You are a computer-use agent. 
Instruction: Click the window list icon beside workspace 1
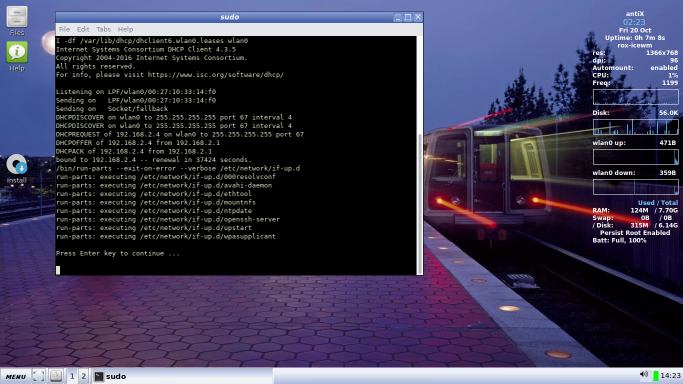pyautogui.click(x=56, y=376)
